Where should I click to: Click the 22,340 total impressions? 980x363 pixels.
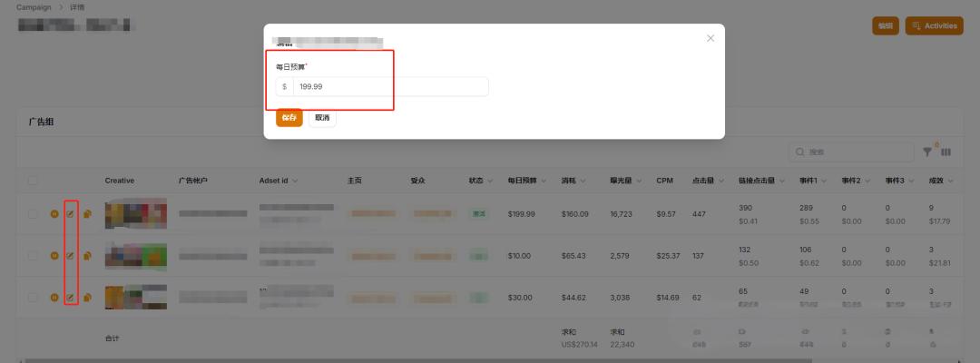point(622,344)
